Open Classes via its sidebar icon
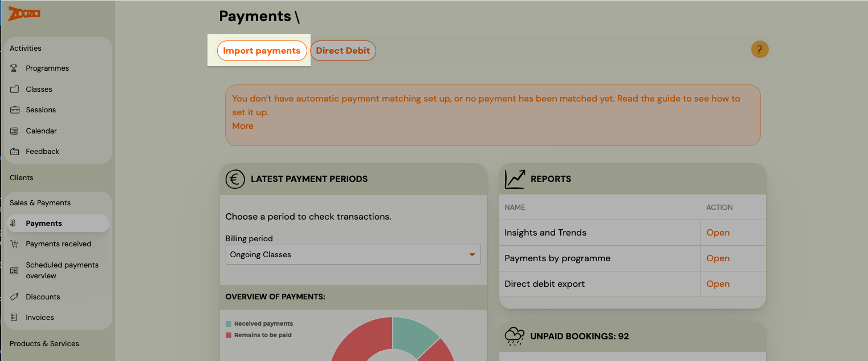This screenshot has width=868, height=361. coord(14,89)
